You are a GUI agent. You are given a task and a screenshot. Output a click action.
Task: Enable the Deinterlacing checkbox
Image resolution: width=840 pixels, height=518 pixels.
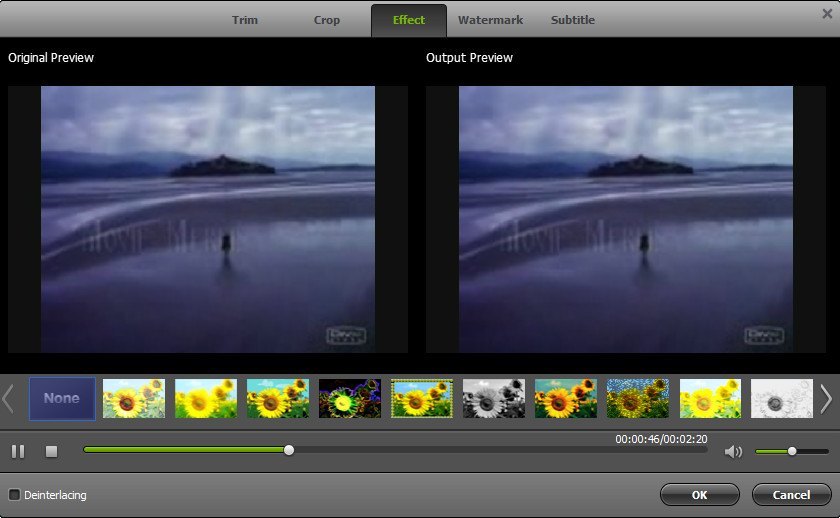point(14,494)
